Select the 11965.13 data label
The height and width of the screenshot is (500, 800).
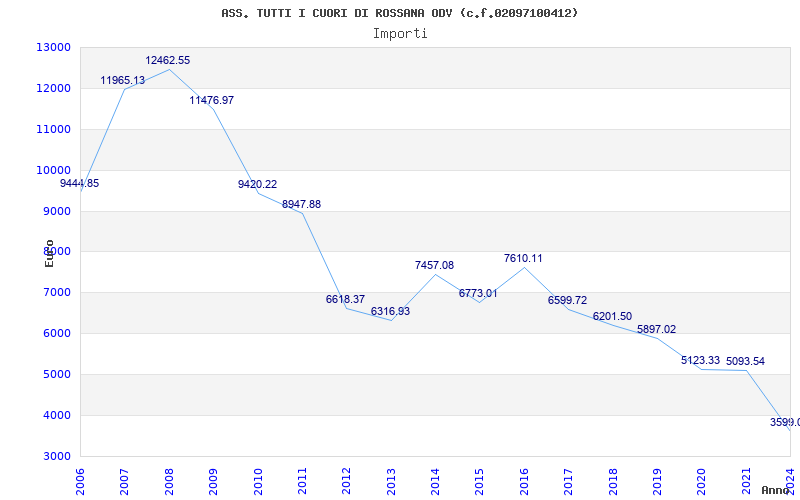122,80
